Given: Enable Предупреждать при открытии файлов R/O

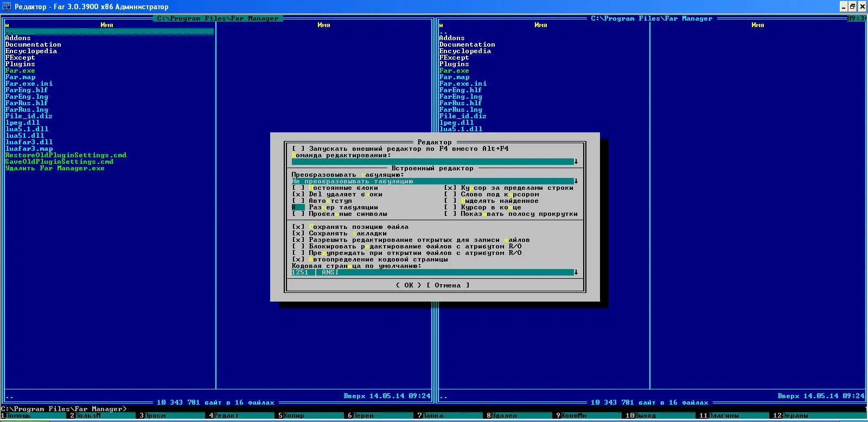Looking at the screenshot, I should (x=298, y=253).
